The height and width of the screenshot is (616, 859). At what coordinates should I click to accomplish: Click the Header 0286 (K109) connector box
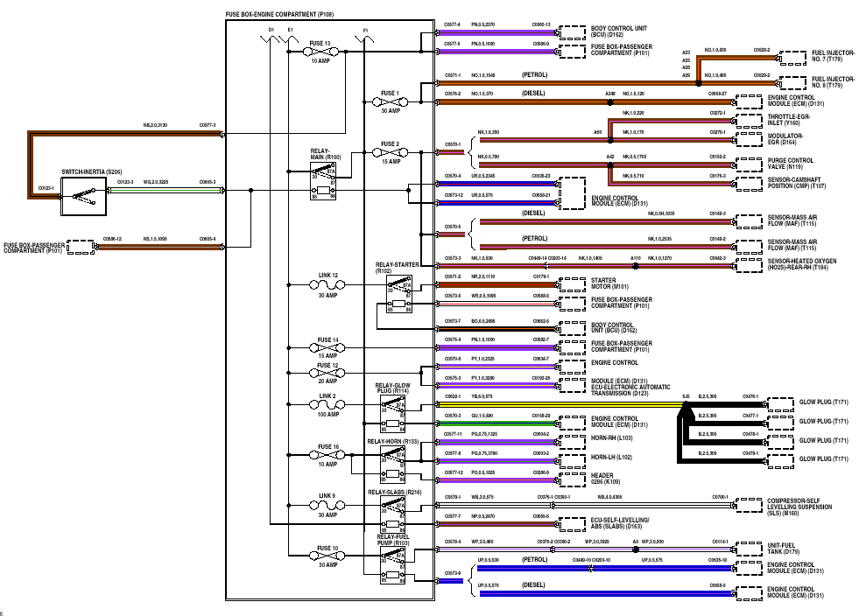(571, 479)
